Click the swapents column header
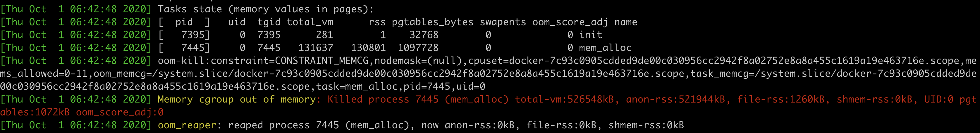Screen dimensions: 980x133 [503, 22]
